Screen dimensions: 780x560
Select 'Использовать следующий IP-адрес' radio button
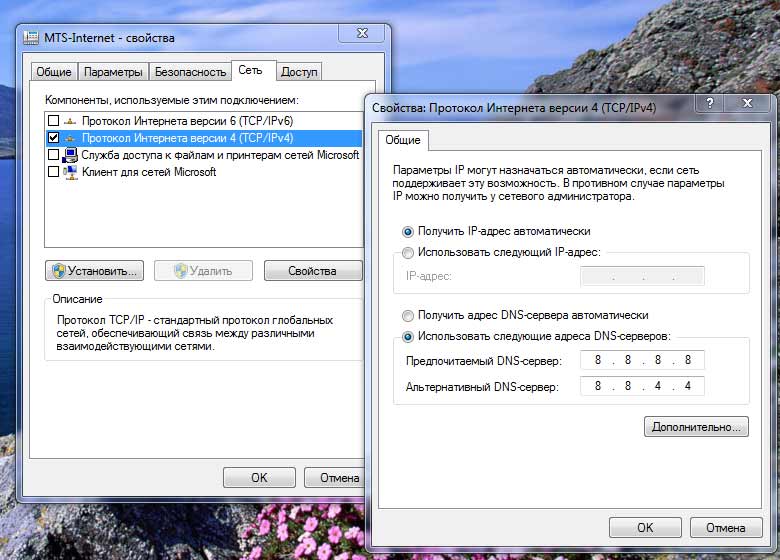point(407,253)
